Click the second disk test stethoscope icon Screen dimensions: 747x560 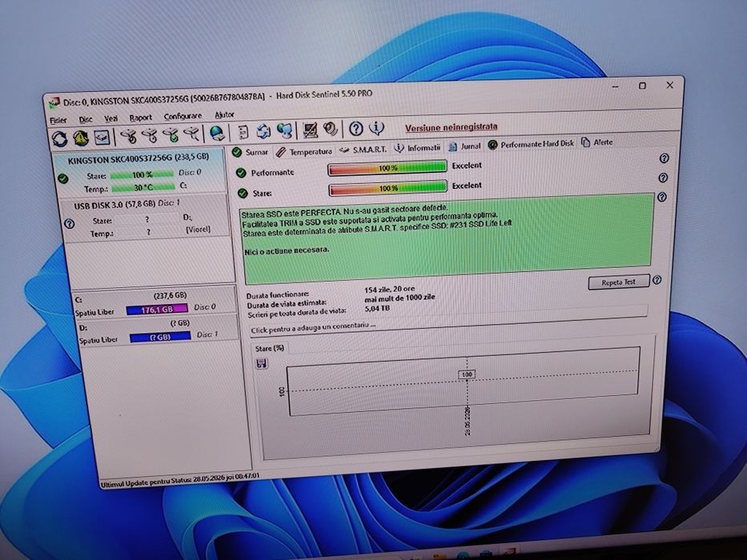click(150, 136)
